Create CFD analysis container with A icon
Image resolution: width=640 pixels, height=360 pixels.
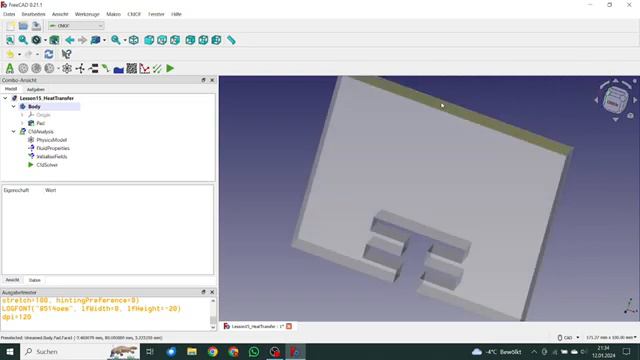point(10,69)
